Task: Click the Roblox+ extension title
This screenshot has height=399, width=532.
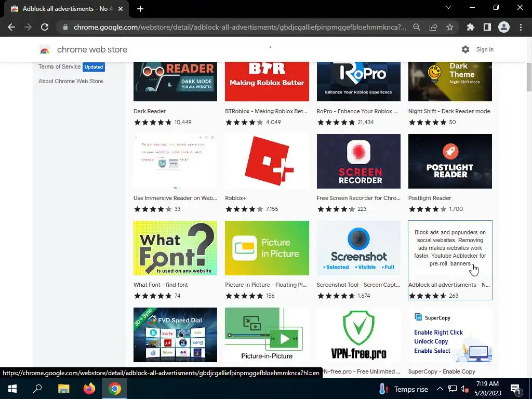Action: point(235,198)
